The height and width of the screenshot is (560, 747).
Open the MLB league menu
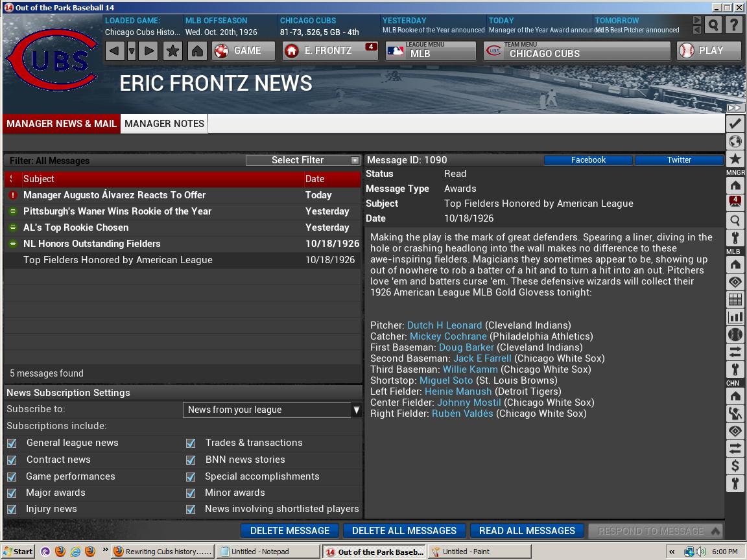[x=431, y=51]
